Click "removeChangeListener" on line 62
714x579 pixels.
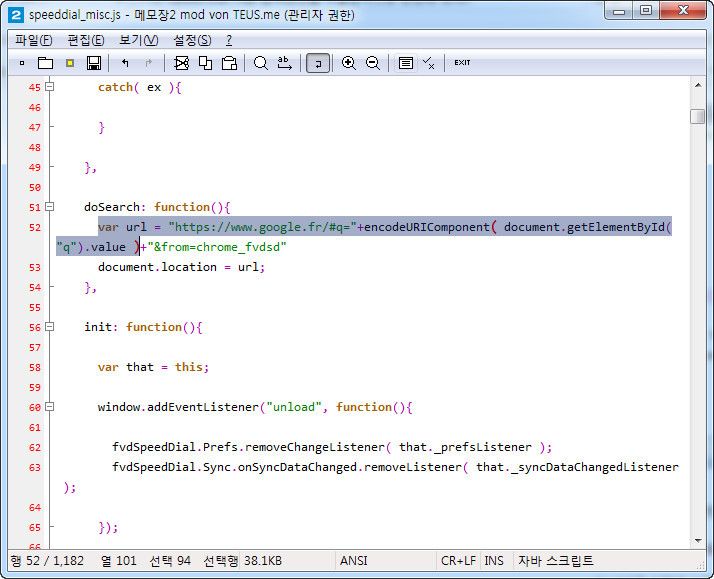point(315,447)
